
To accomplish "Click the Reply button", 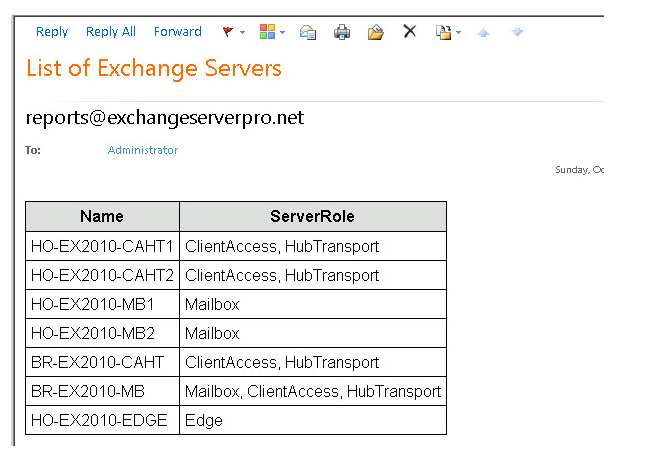I will point(52,32).
